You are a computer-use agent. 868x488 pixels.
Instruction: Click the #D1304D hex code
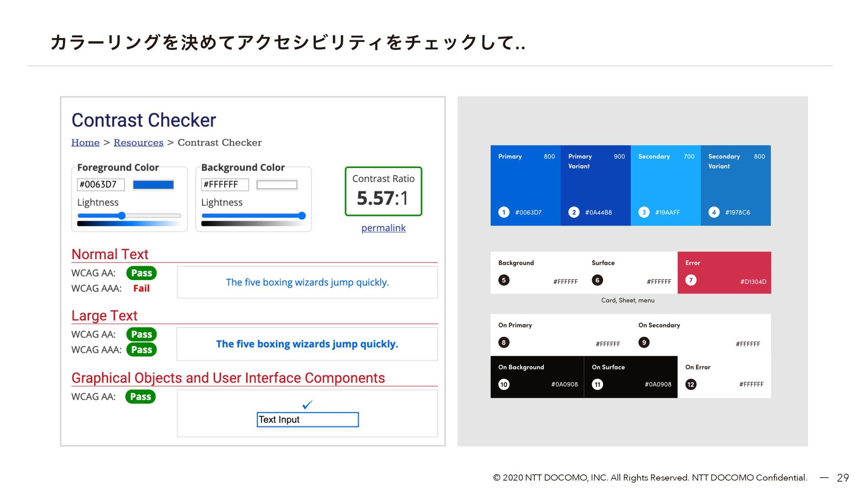[753, 282]
